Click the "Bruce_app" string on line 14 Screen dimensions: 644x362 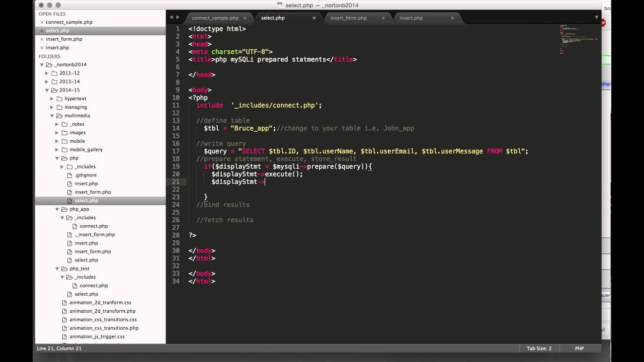[x=252, y=128]
